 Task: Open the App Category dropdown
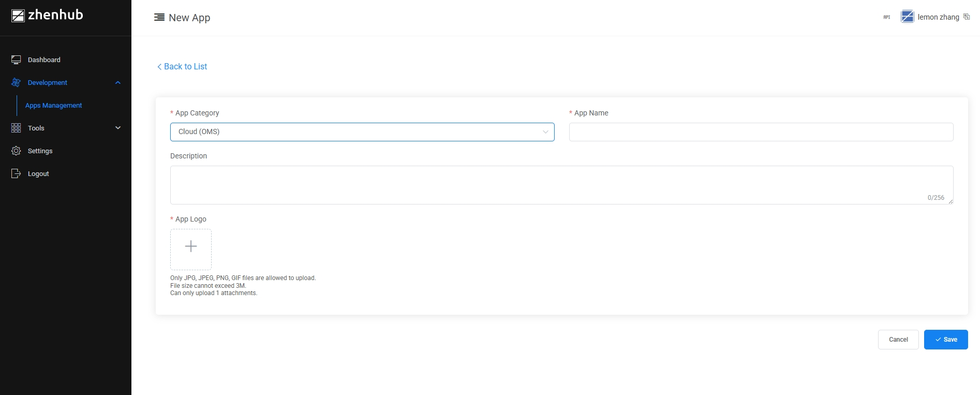click(x=362, y=132)
